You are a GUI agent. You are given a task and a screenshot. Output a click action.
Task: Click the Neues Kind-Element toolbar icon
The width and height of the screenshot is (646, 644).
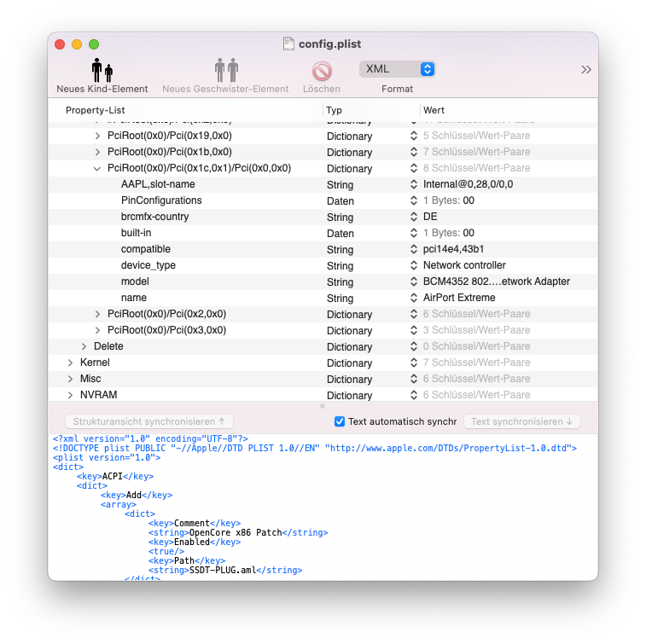[102, 70]
